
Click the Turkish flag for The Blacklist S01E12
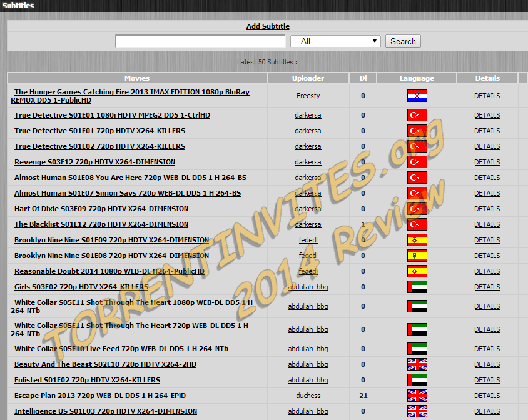(x=417, y=224)
